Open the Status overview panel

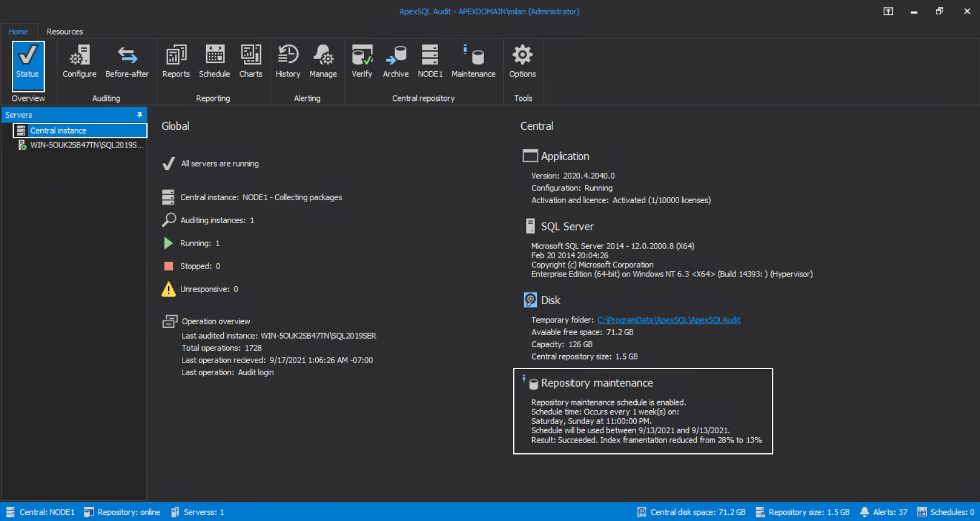point(28,64)
